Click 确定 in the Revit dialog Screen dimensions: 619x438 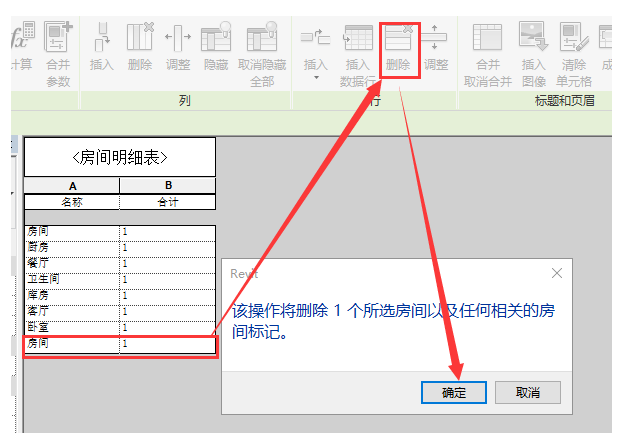[454, 392]
